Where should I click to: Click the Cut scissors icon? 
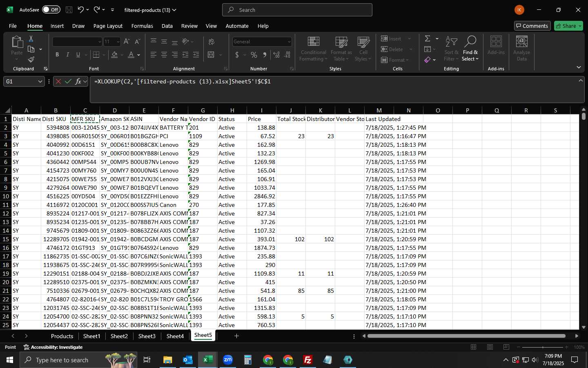click(31, 38)
